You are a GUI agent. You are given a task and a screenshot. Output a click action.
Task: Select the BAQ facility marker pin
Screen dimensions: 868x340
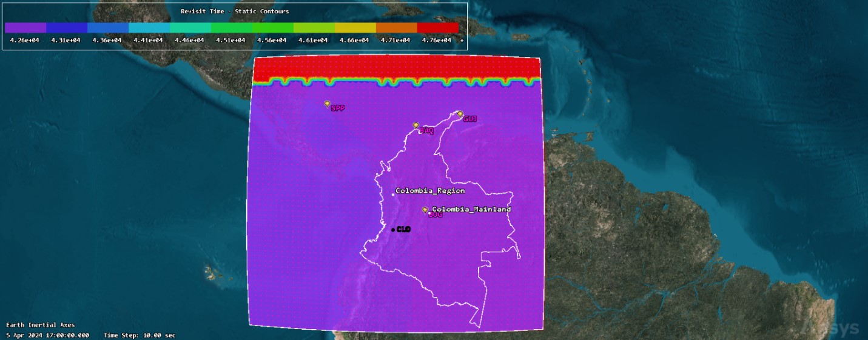click(x=415, y=125)
